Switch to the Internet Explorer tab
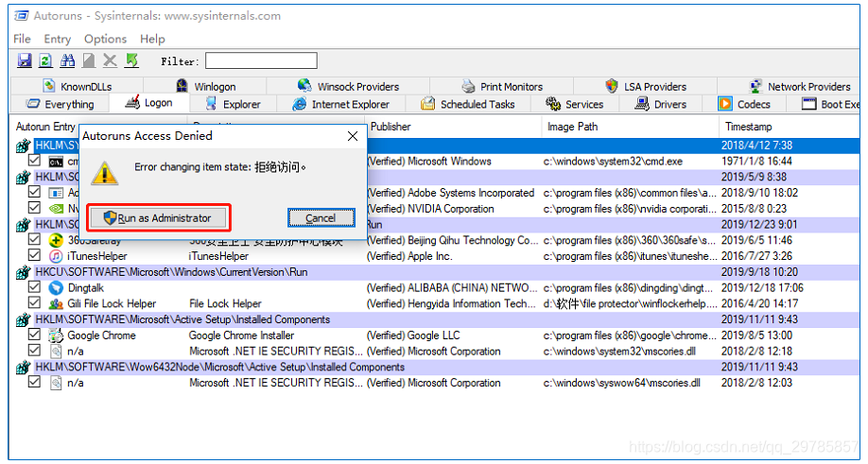The image size is (868, 464). pyautogui.click(x=341, y=104)
